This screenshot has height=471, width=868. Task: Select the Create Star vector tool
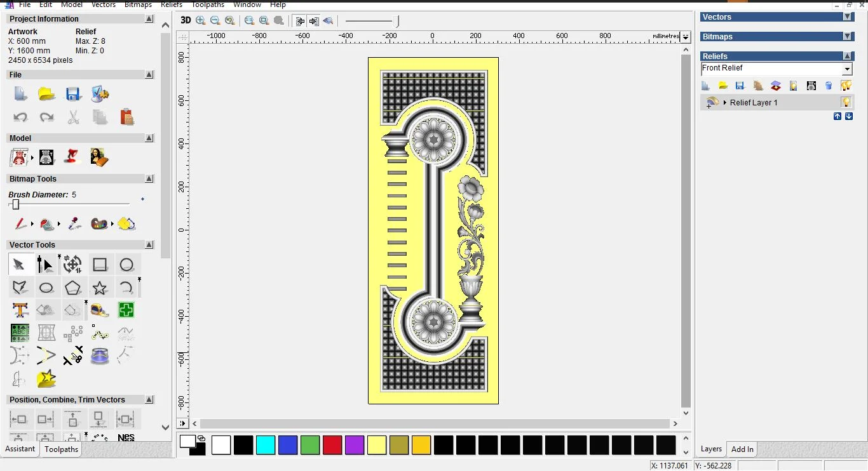[x=100, y=288]
